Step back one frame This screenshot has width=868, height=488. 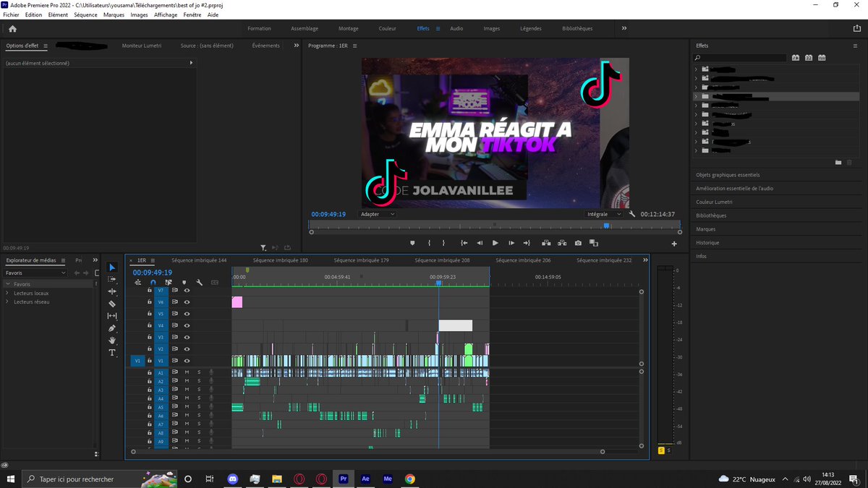click(480, 243)
